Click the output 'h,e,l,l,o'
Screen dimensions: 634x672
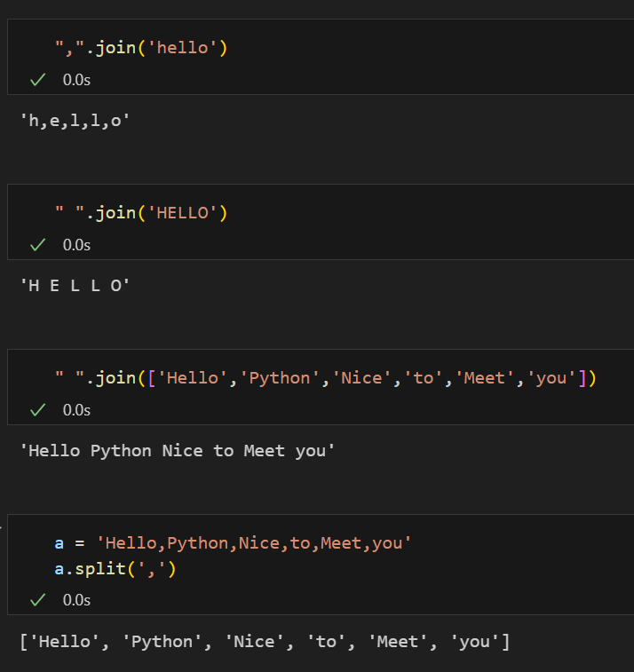pos(75,121)
